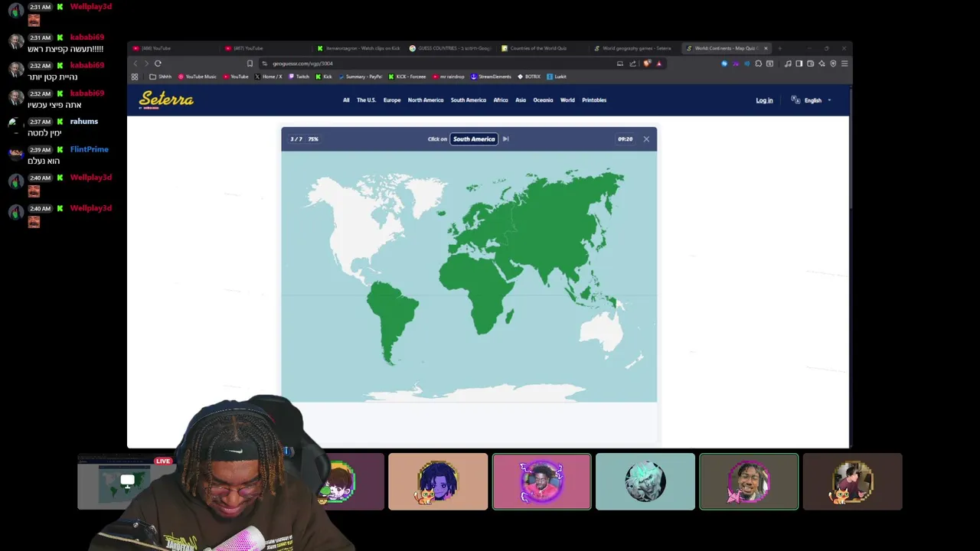Click the share icon in the address bar
Image resolution: width=980 pixels, height=551 pixels.
[x=632, y=64]
